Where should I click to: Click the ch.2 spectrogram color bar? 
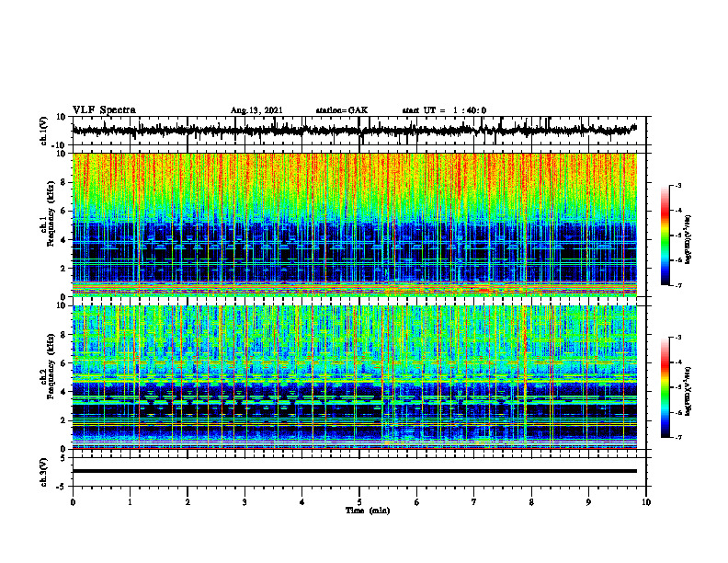tap(665, 387)
